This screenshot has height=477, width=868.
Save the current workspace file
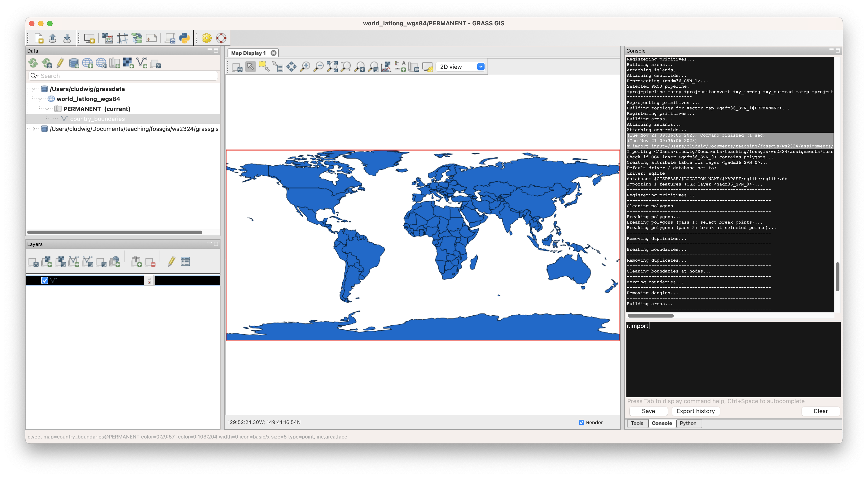tap(67, 38)
